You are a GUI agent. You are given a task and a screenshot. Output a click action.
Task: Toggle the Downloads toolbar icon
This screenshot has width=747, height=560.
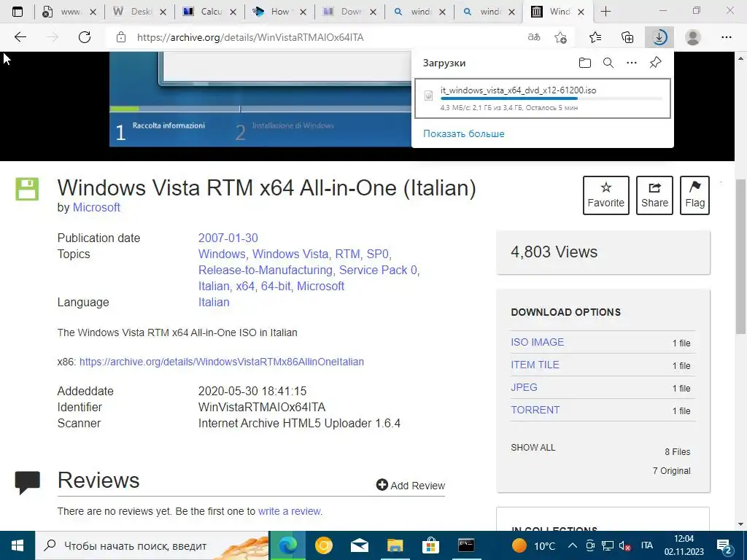click(x=659, y=37)
